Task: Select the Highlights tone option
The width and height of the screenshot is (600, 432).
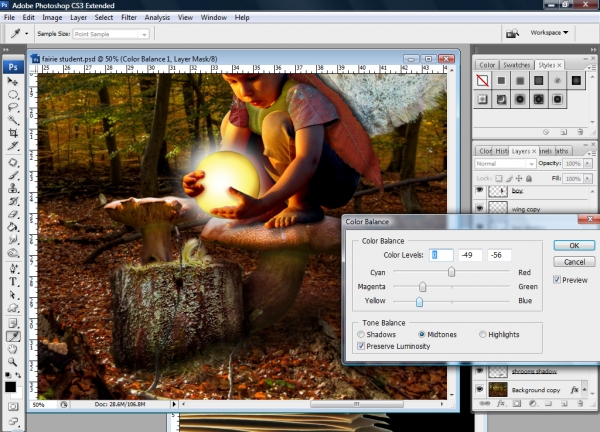Action: [x=483, y=334]
